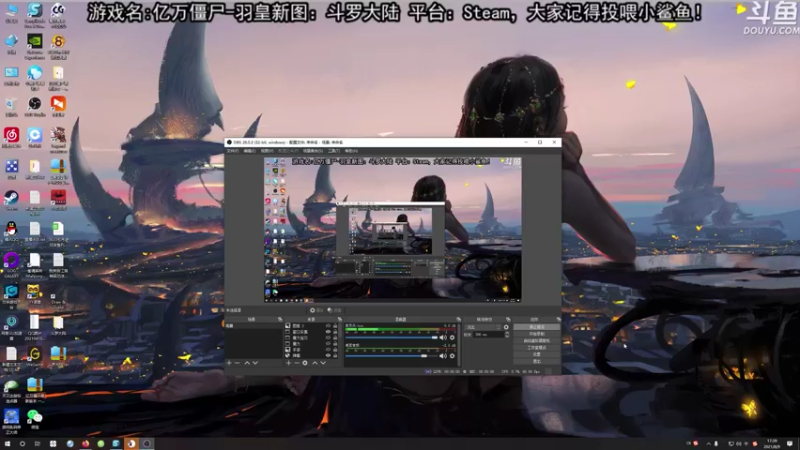Pop out the Scene Transitions dock panel

coord(508,319)
